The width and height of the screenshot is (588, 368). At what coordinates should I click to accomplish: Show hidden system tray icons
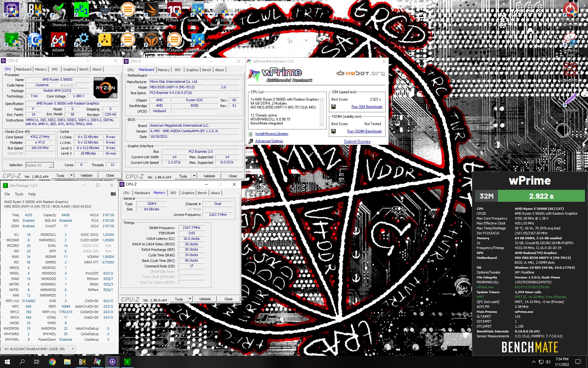[533, 362]
